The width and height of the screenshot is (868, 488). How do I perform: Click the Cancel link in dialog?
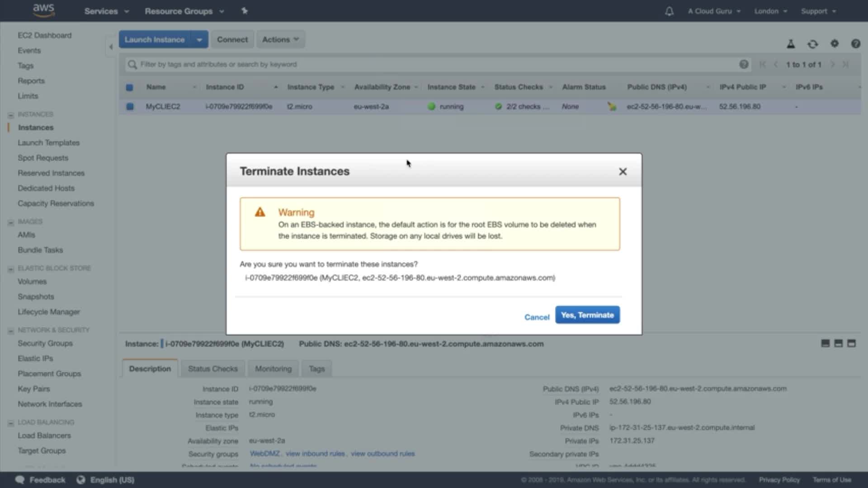[537, 317]
